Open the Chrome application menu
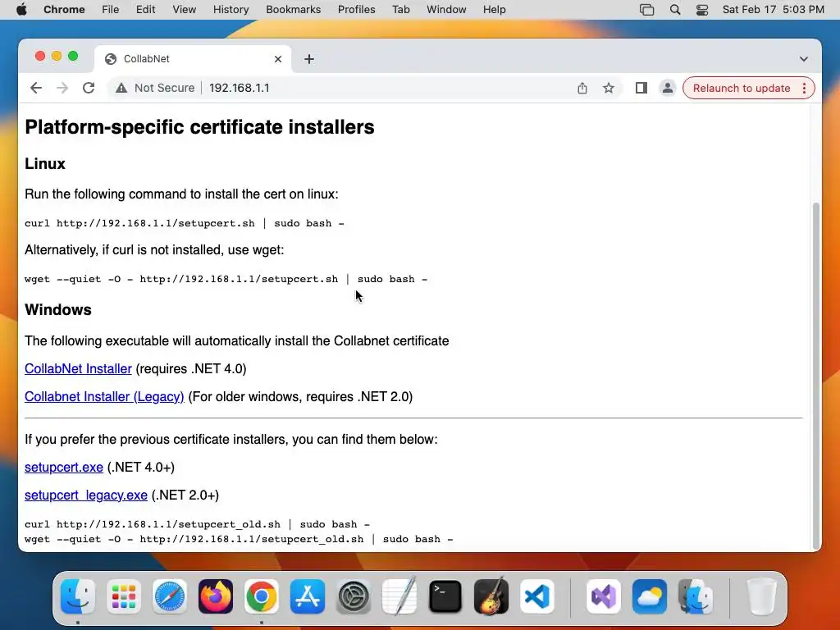Screen dimensions: 840x630 pos(64,10)
